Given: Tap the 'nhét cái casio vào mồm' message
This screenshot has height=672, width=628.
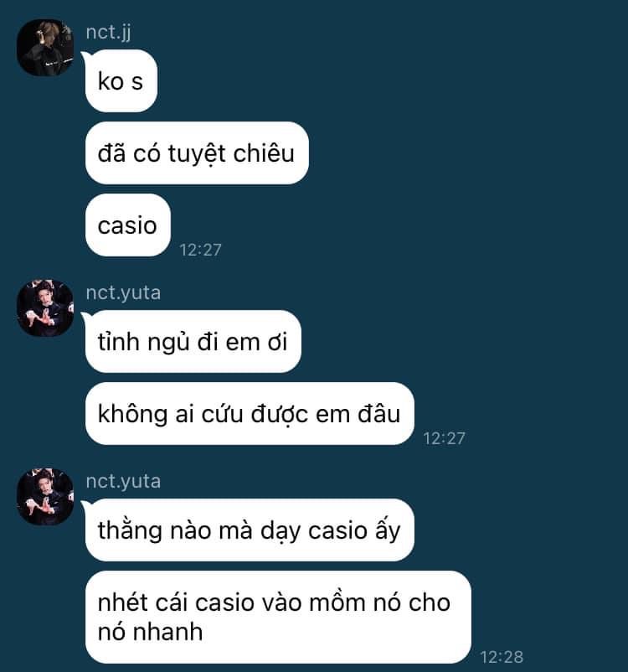Looking at the screenshot, I should pos(278,617).
